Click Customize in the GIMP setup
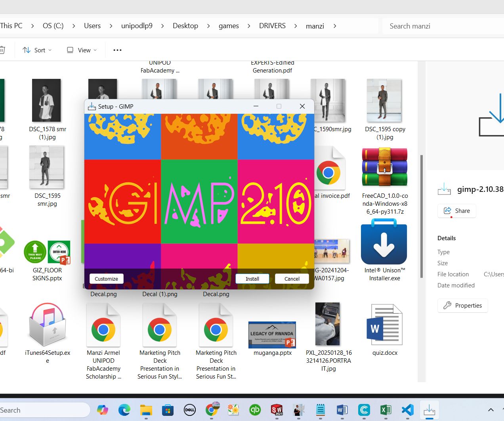504x421 pixels. [106, 279]
